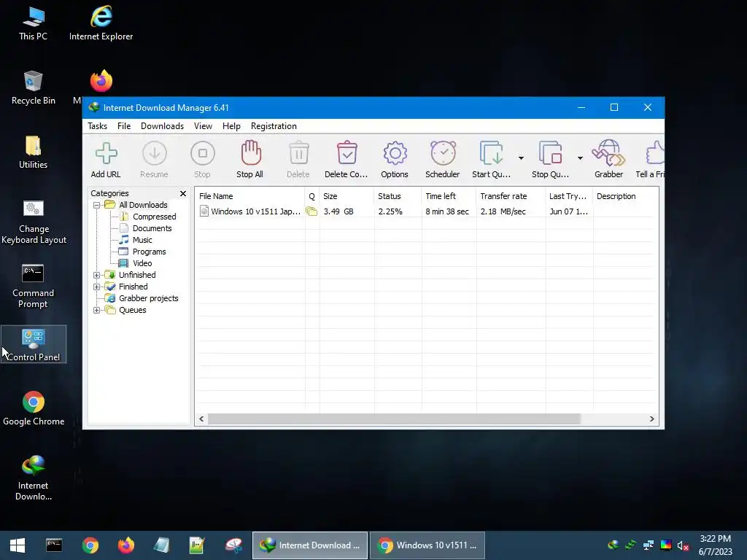The height and width of the screenshot is (560, 747).
Task: Click the Resume download icon
Action: click(x=155, y=154)
